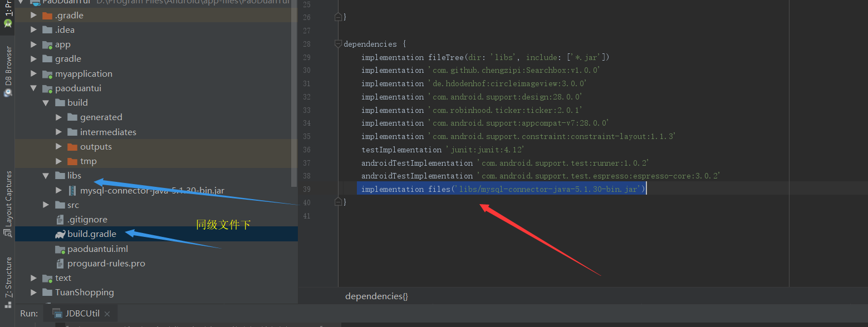Collapse the libs folder
Screen dimensions: 868x327
[x=47, y=175]
